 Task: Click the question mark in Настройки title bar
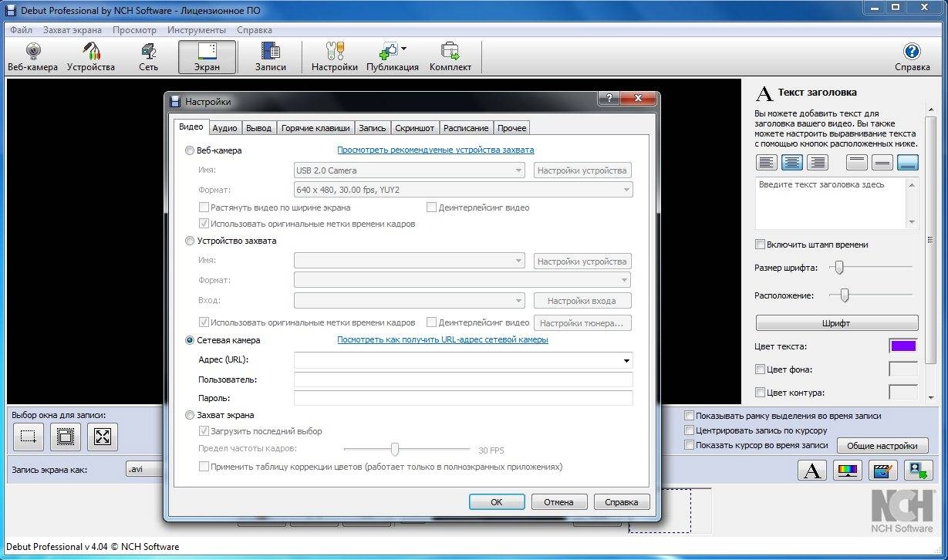[x=609, y=98]
